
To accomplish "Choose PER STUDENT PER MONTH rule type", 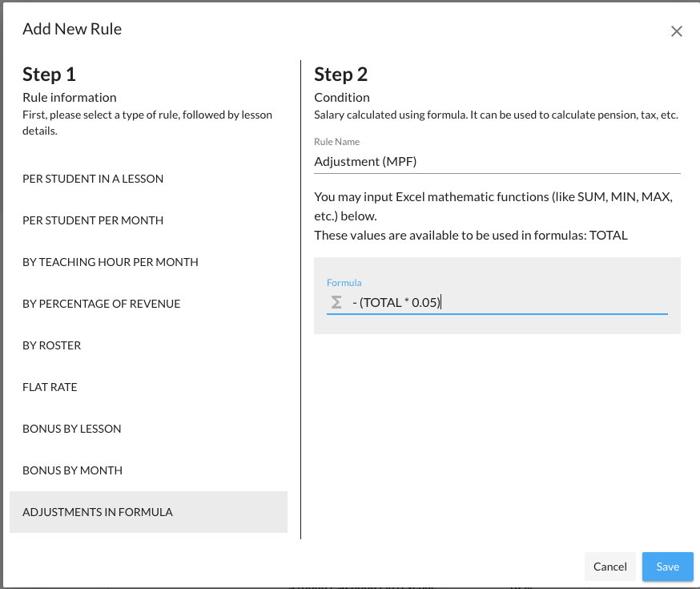I will tap(93, 220).
